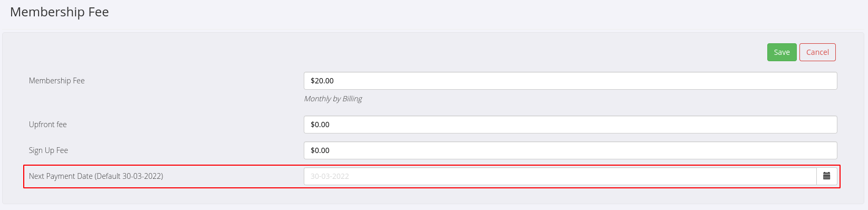Cancel the membership fee changes
The height and width of the screenshot is (210, 868).
coord(817,52)
